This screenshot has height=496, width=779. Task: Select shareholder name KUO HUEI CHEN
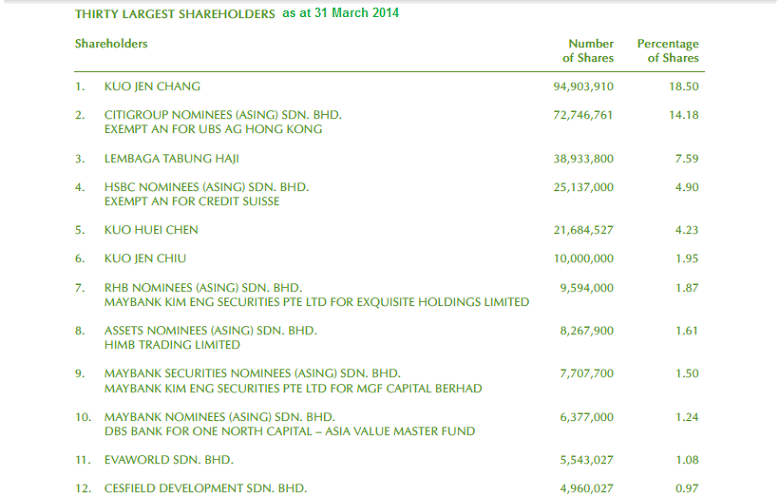pos(151,230)
